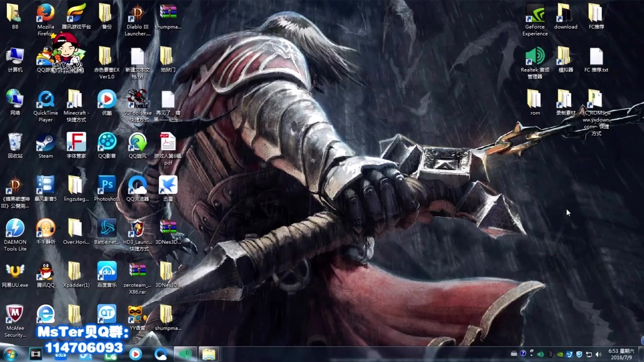Open the QQ旋风 shortcut
This screenshot has width=644, height=362.
[x=137, y=146]
